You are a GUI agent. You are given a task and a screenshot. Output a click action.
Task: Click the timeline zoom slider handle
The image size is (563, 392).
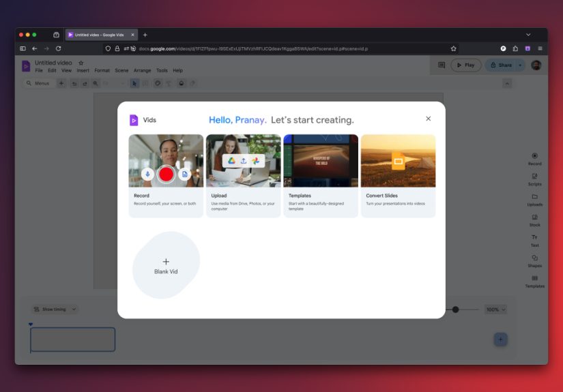point(455,310)
